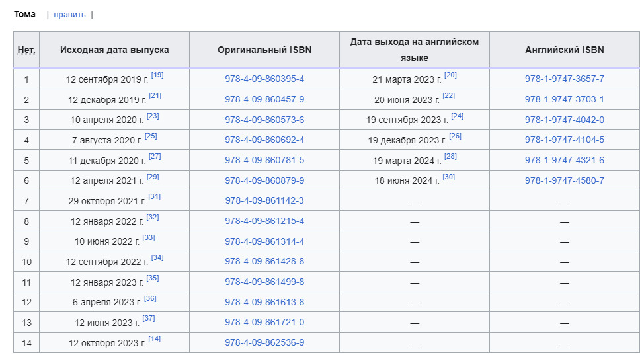Viewport: 644px width, 359px height.
Task: Click footnote reference [20]
Action: tap(450, 75)
